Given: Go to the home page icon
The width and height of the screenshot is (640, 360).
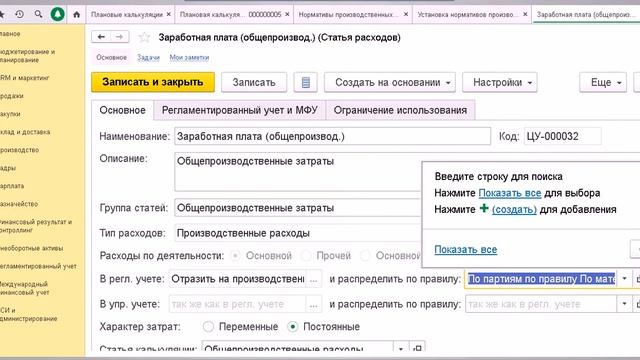Looking at the screenshot, I should coord(76,14).
